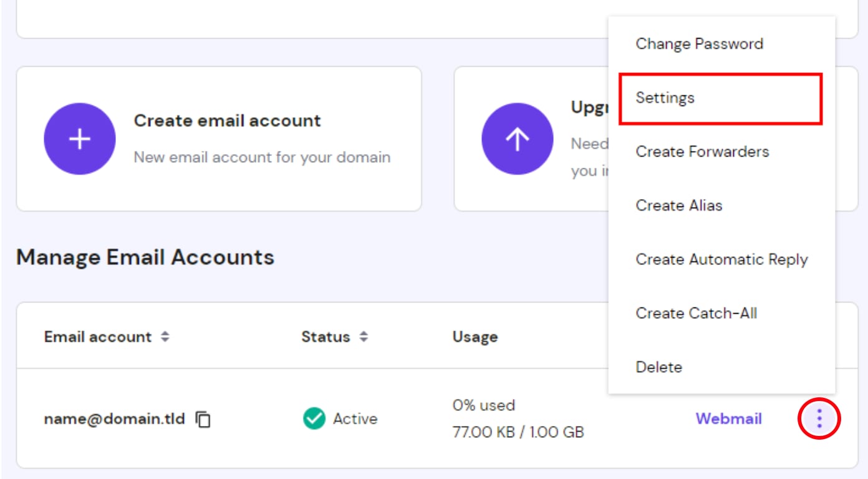Screen dimensions: 868x479
Task: Select Delete from the options menu
Action: pyautogui.click(x=658, y=367)
